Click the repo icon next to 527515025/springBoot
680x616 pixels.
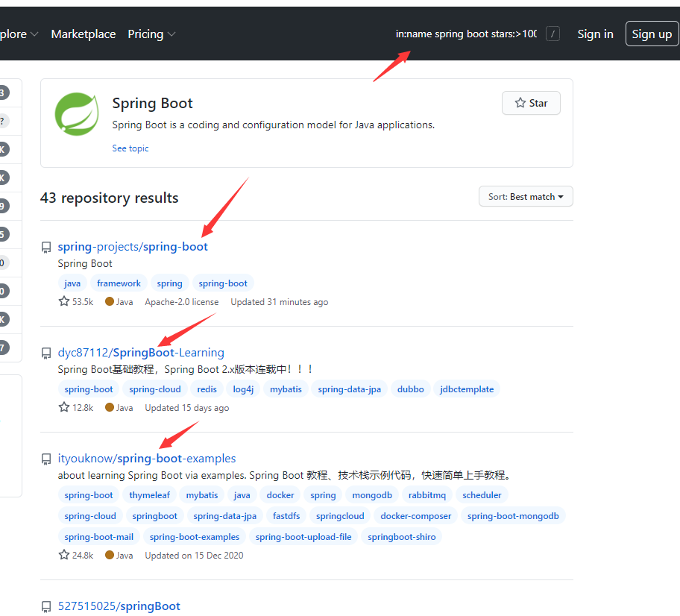point(46,606)
